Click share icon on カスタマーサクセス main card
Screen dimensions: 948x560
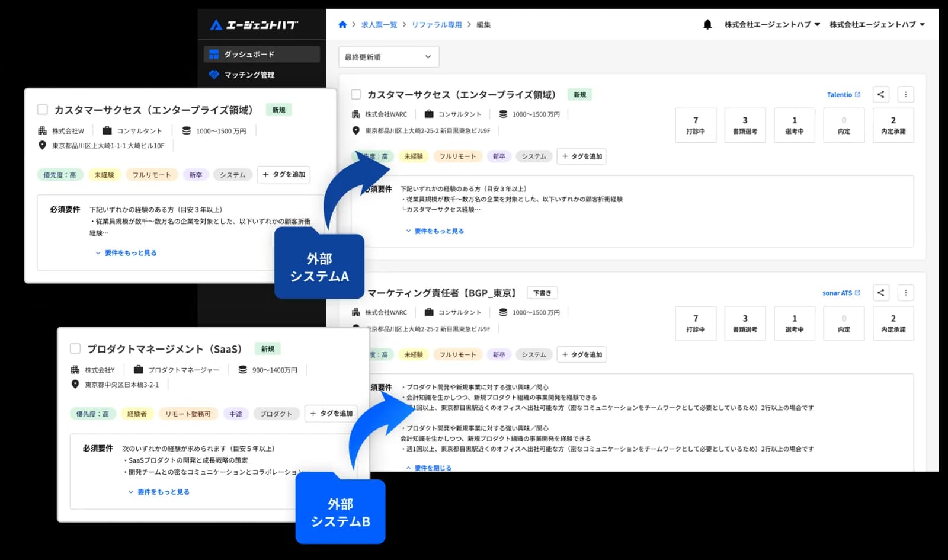coord(881,94)
